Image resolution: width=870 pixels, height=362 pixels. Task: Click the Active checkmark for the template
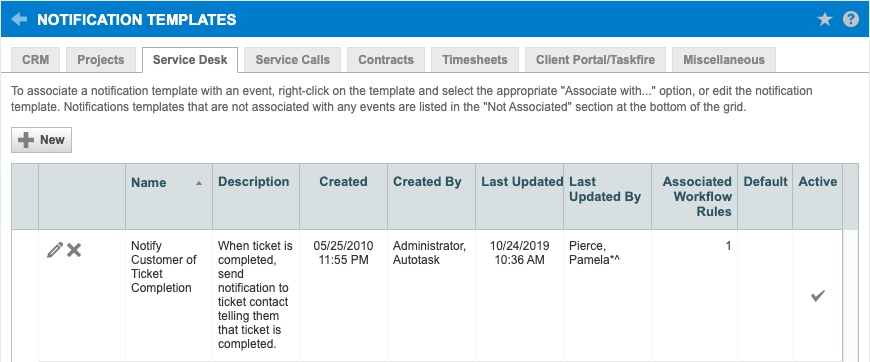(x=817, y=296)
